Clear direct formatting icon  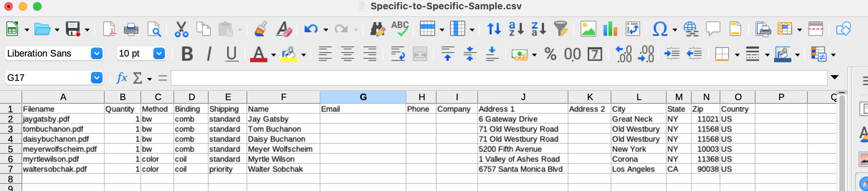284,29
